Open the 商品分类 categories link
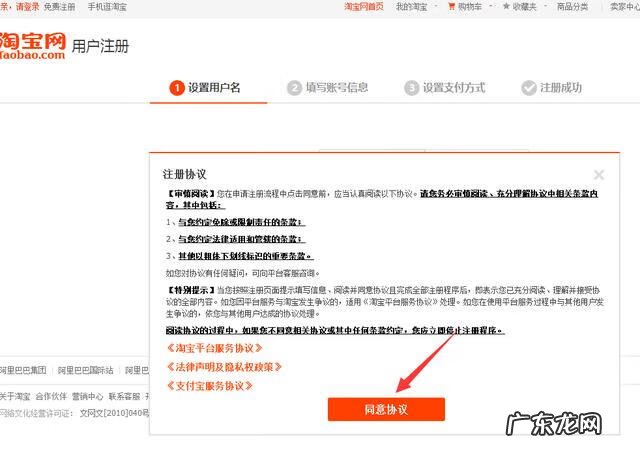The width and height of the screenshot is (640, 453). [x=572, y=7]
